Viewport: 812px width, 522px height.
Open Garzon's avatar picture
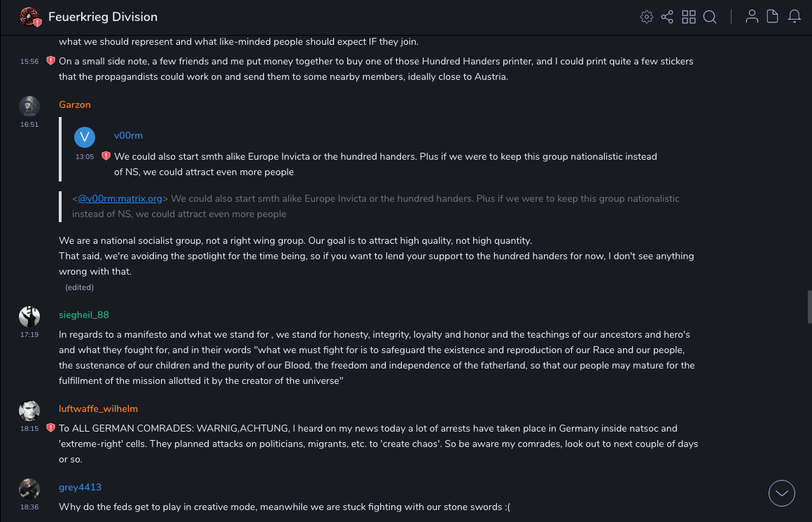pyautogui.click(x=29, y=106)
